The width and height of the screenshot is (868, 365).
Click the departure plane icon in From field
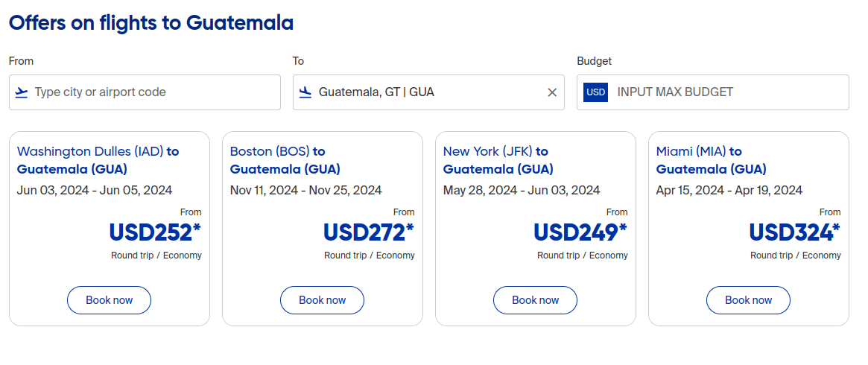[22, 92]
